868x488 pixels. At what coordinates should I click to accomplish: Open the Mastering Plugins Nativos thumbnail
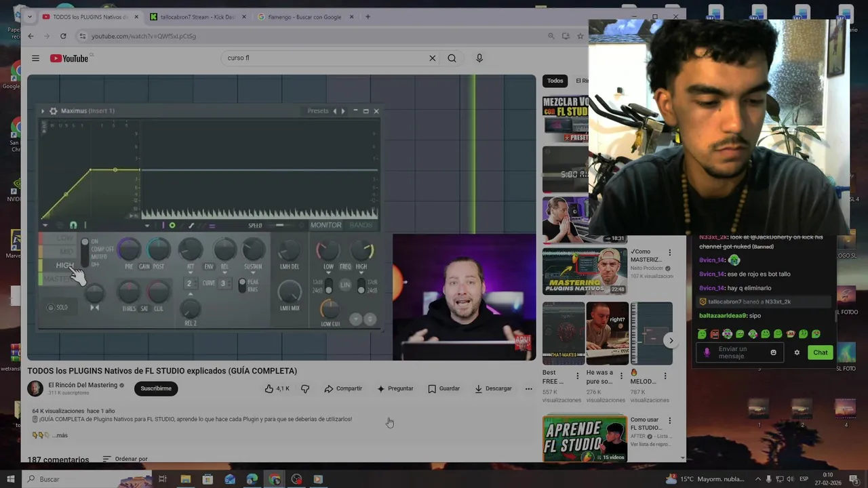[x=585, y=271]
